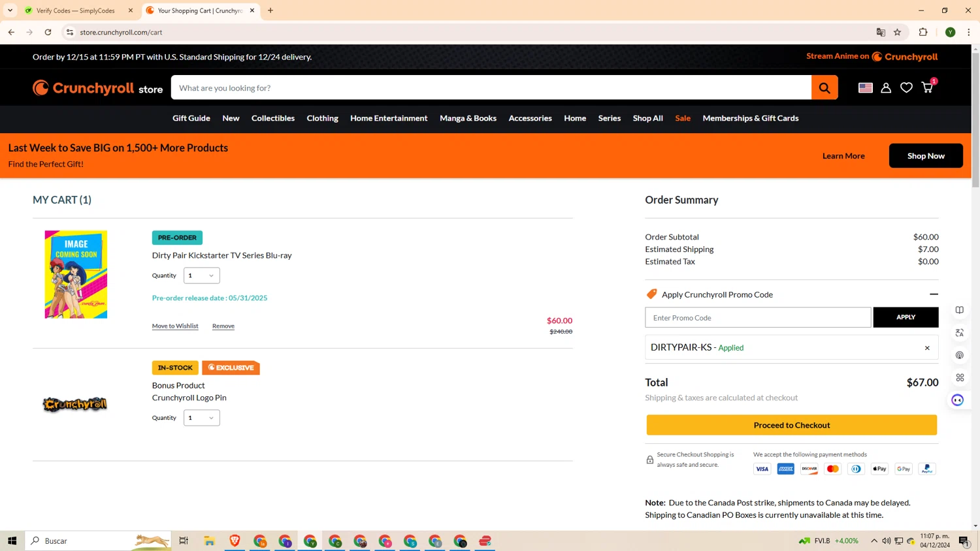
Task: Collapse the Apply Crunchyroll Promo Code section
Action: pos(934,294)
